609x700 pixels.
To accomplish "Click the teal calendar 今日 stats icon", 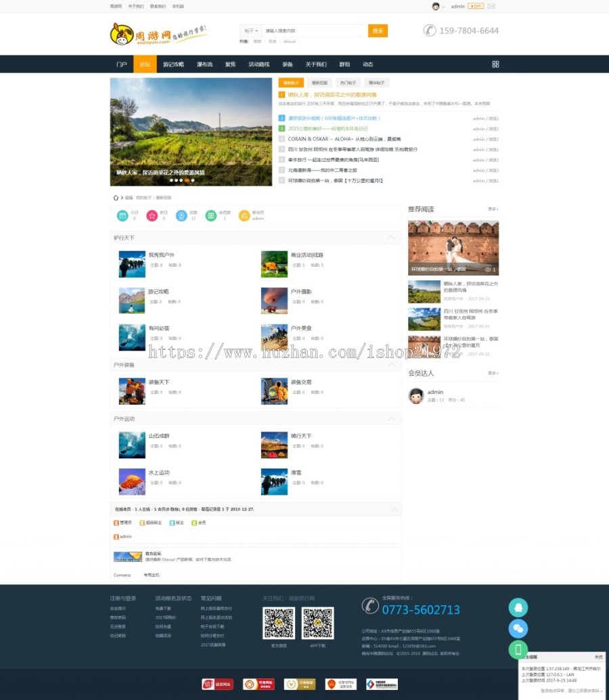I will (x=122, y=216).
